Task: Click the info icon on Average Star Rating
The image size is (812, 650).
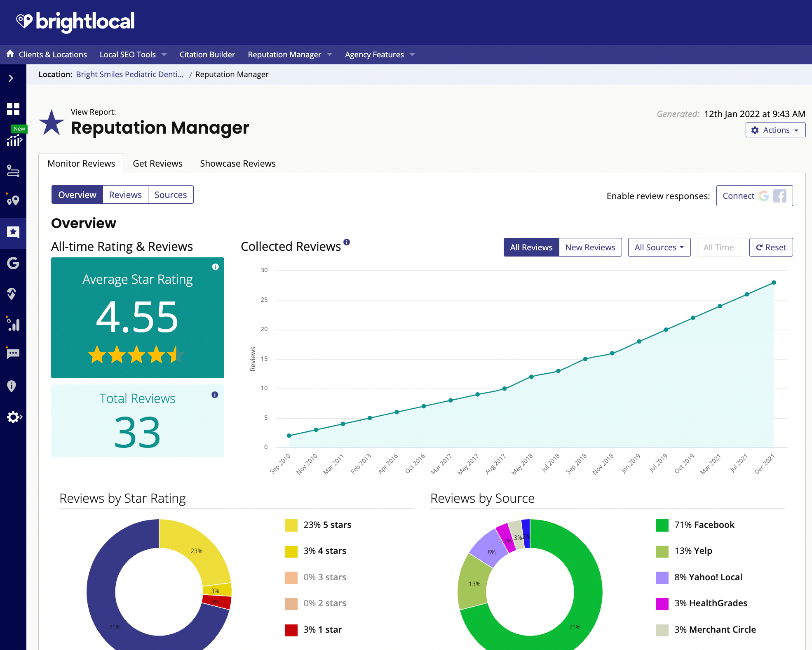Action: pos(215,267)
